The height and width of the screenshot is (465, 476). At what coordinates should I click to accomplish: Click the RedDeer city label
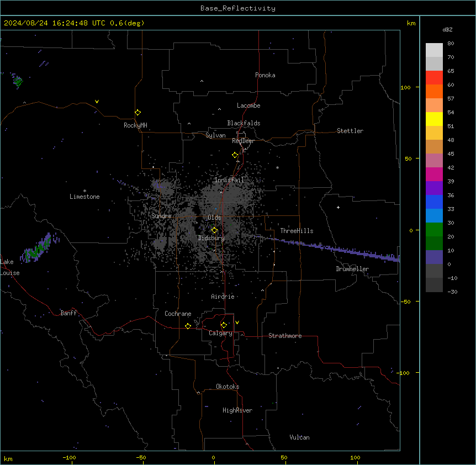point(243,140)
